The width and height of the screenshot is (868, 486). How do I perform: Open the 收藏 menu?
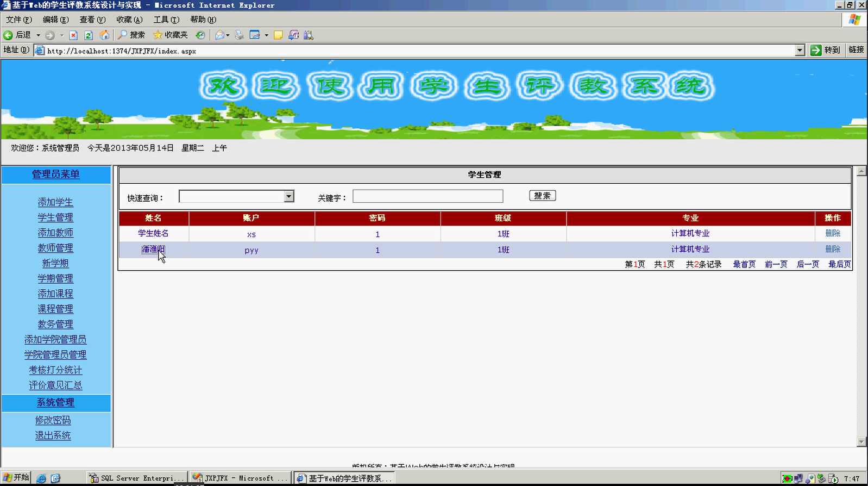click(x=129, y=20)
